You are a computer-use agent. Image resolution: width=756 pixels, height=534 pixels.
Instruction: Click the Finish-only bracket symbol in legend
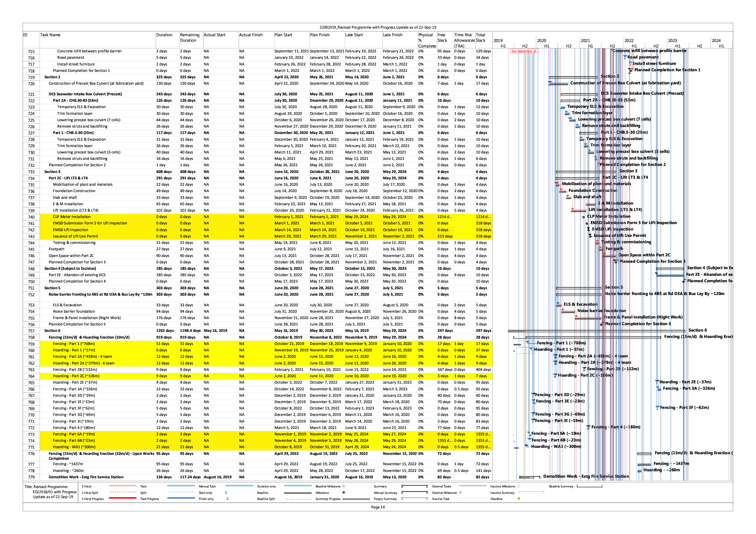pyautogui.click(x=227, y=498)
